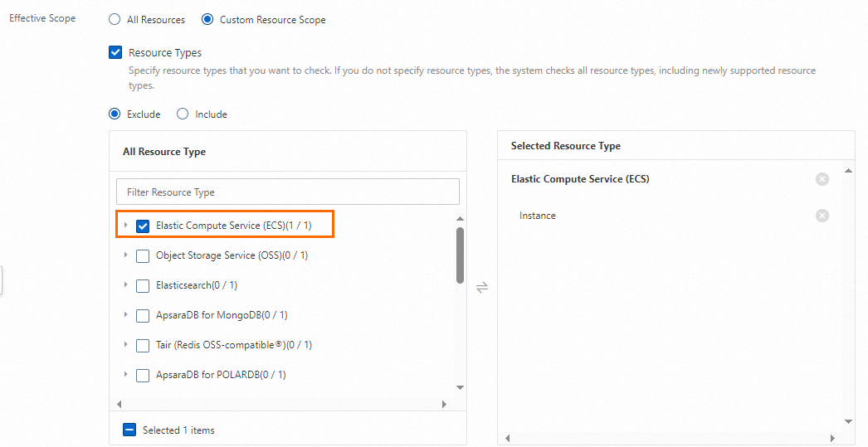Remove Elastic Compute Service from selected list

[822, 179]
